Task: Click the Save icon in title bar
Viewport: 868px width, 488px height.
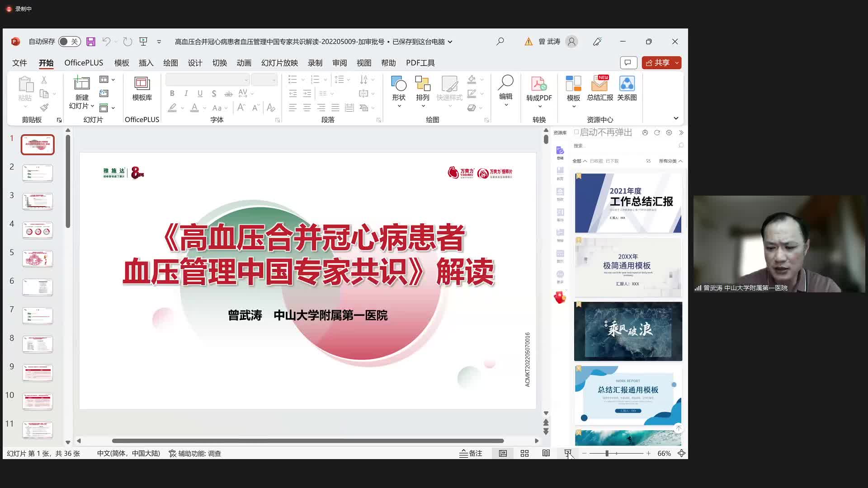Action: coord(91,42)
